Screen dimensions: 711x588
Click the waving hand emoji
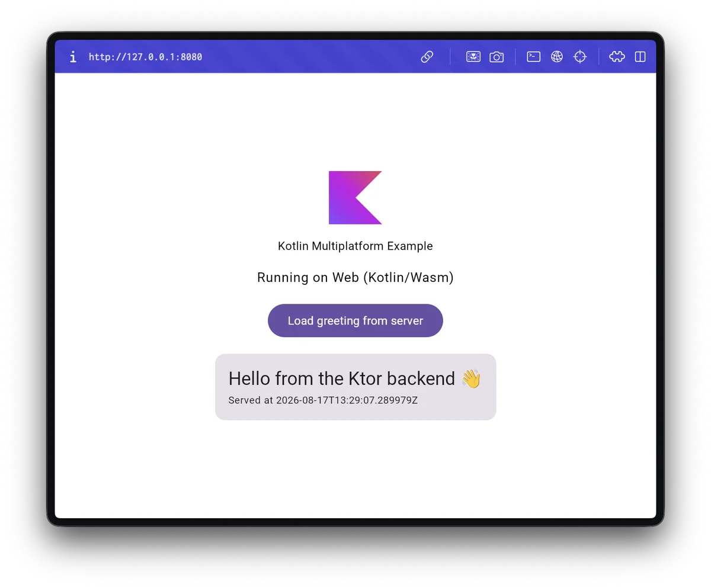tap(471, 378)
